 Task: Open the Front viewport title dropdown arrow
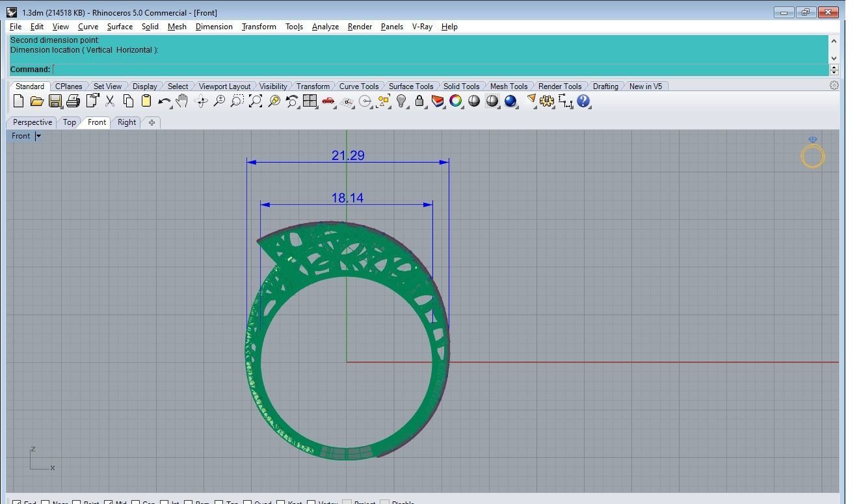tap(38, 136)
